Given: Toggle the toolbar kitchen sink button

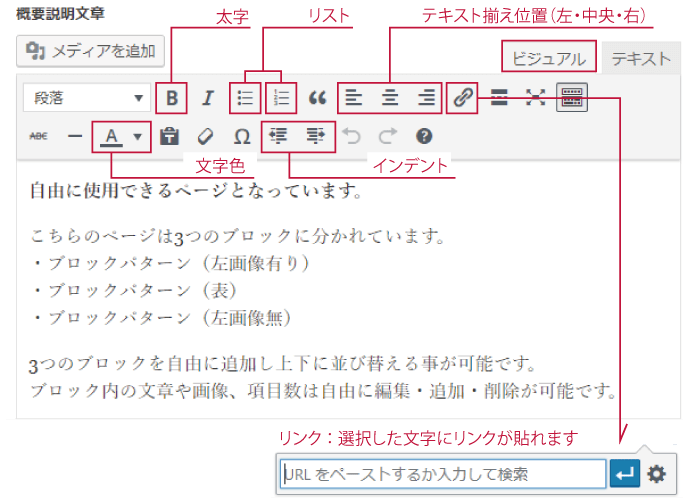Looking at the screenshot, I should pos(571,98).
